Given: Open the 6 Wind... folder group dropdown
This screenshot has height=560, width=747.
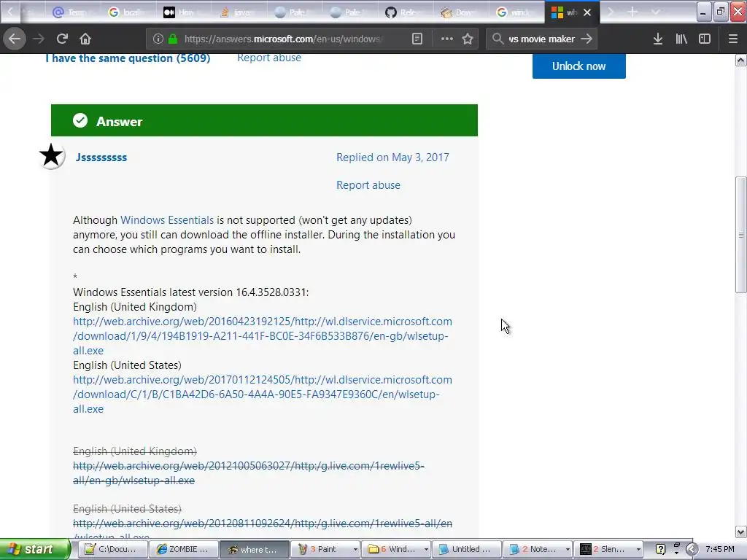Looking at the screenshot, I should point(426,550).
